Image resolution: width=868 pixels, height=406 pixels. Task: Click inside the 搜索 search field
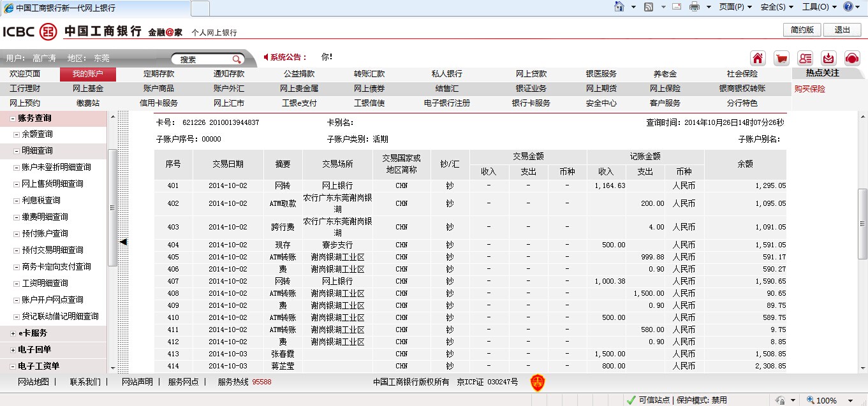coord(201,59)
